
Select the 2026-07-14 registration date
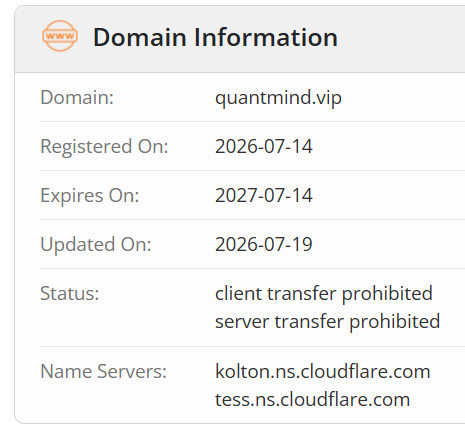(264, 146)
